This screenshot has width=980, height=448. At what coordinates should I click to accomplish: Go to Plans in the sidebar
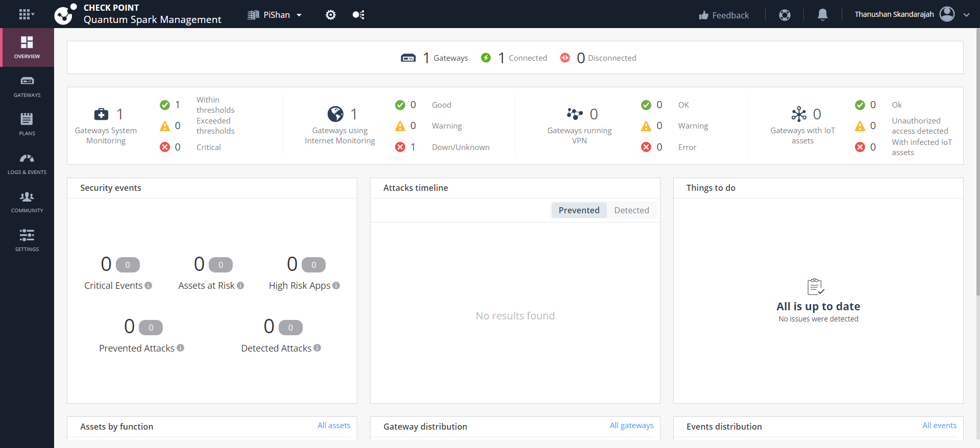click(27, 125)
